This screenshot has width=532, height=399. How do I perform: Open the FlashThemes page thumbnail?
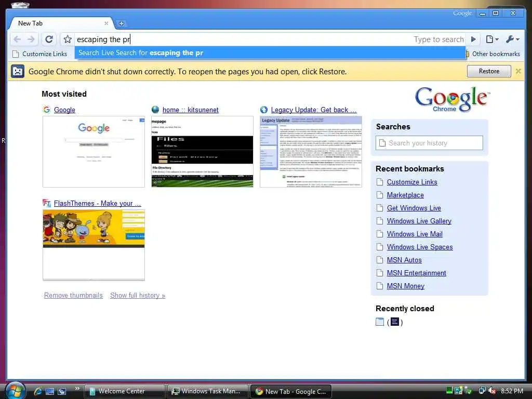pyautogui.click(x=94, y=245)
